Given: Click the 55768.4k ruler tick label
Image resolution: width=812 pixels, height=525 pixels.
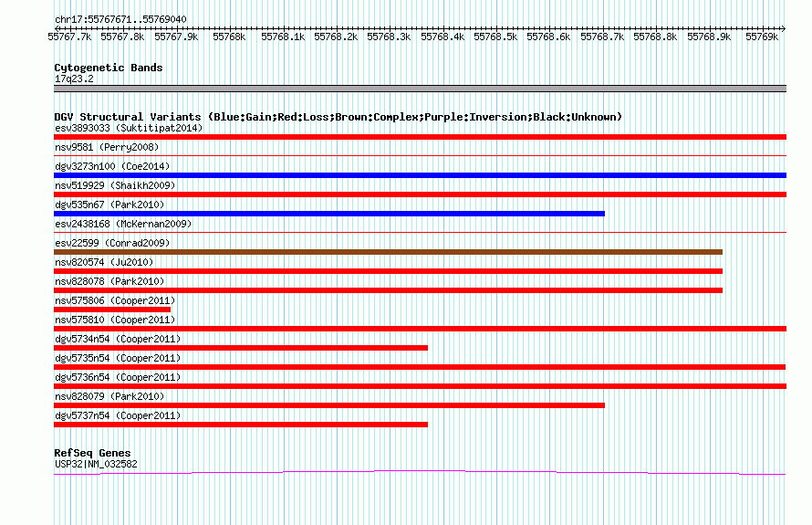Looking at the screenshot, I should (x=442, y=37).
